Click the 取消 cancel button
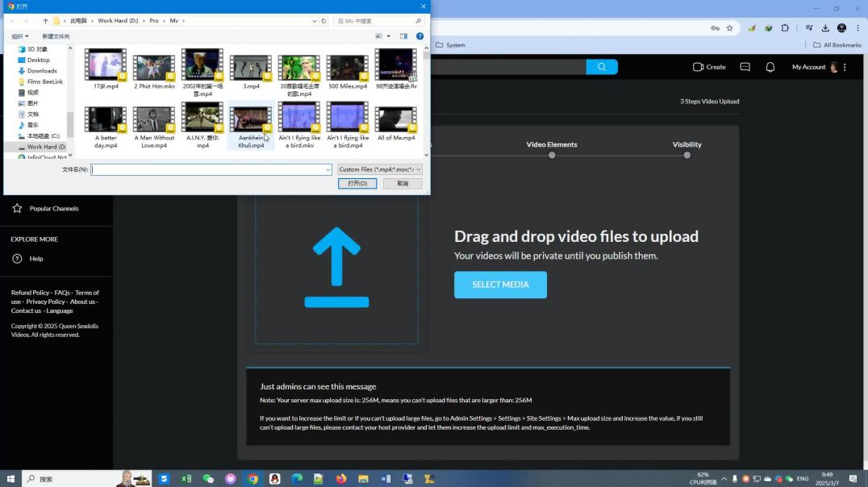 click(x=403, y=183)
